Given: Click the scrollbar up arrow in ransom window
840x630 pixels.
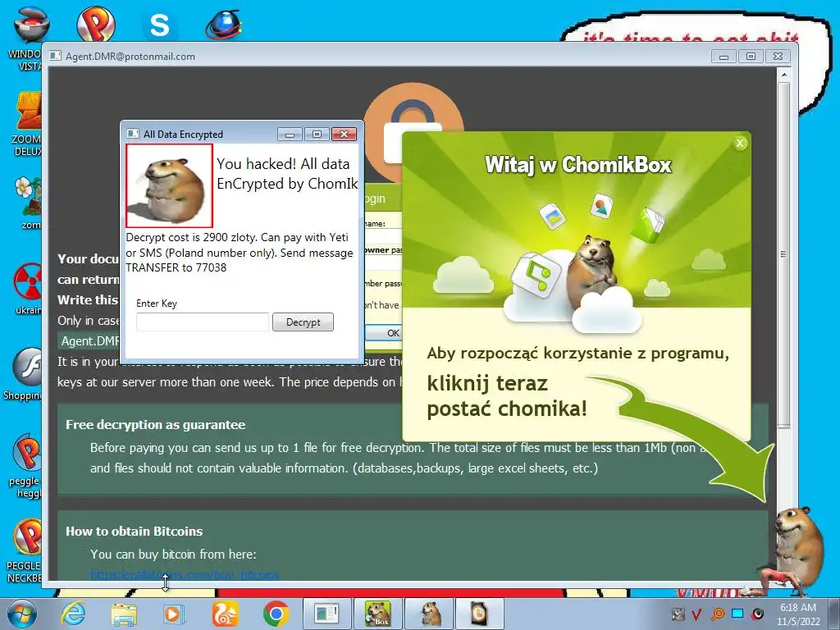Looking at the screenshot, I should [x=783, y=75].
